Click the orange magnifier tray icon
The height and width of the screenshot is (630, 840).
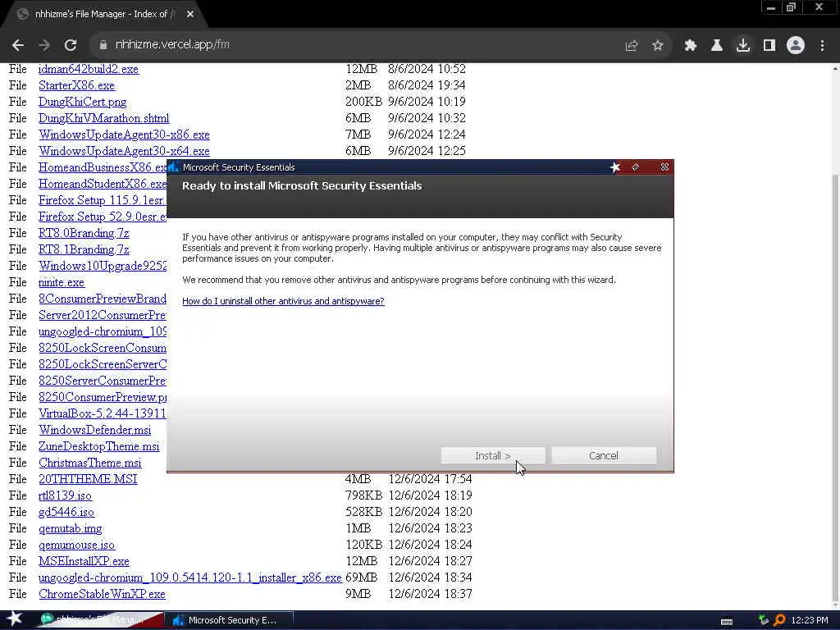click(779, 620)
